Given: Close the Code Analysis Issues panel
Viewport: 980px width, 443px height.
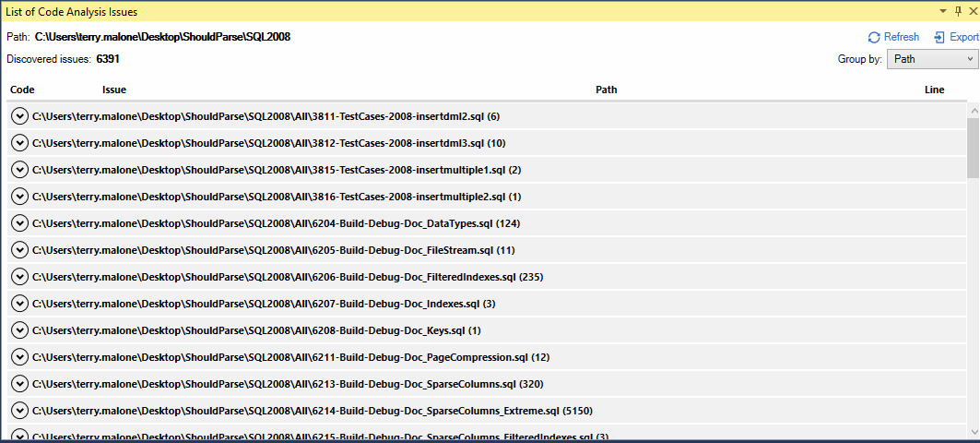Looking at the screenshot, I should 972,11.
